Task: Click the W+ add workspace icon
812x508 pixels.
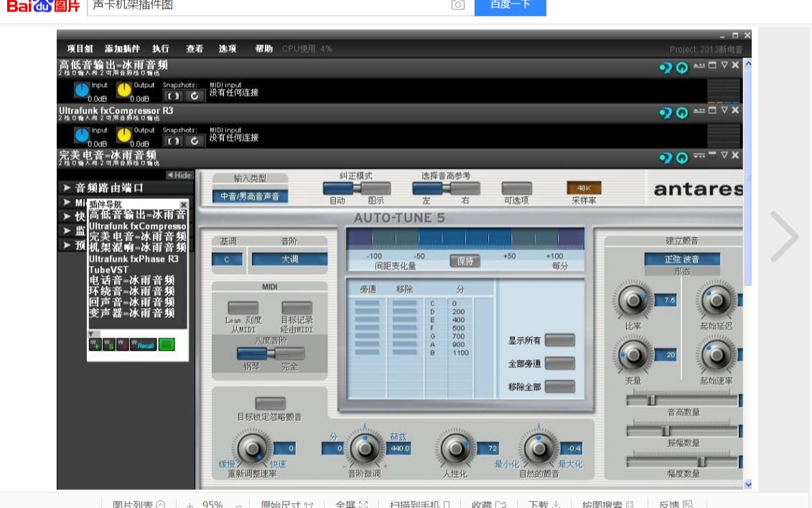Action: click(x=95, y=345)
